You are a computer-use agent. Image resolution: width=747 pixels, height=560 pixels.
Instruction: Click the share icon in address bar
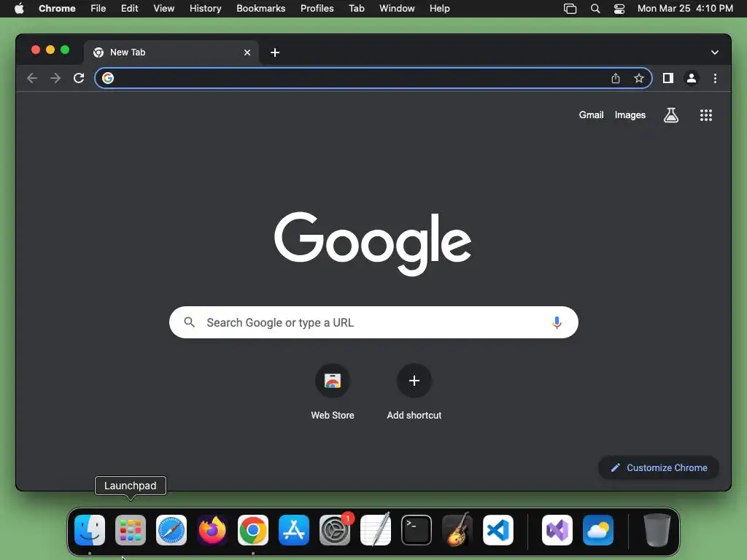(616, 78)
